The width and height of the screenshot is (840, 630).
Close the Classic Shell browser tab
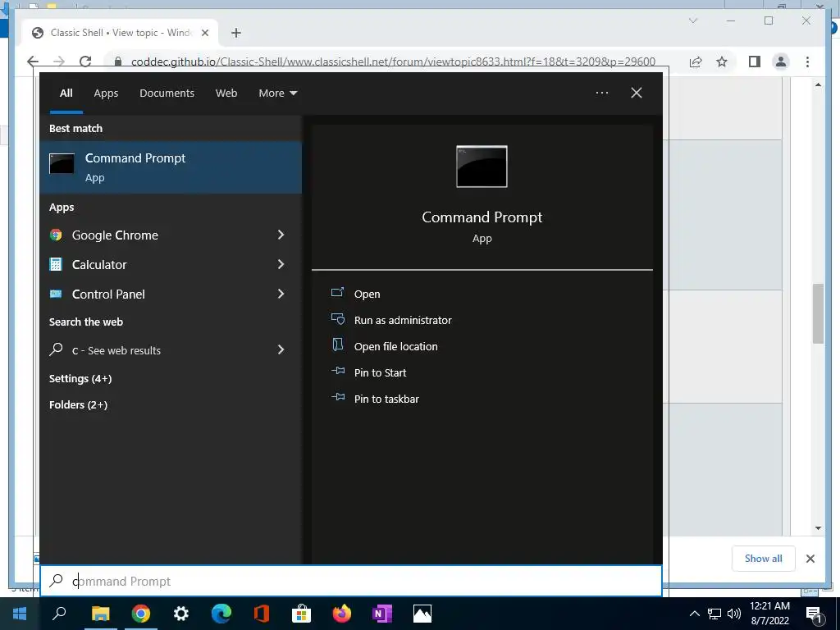click(x=204, y=33)
